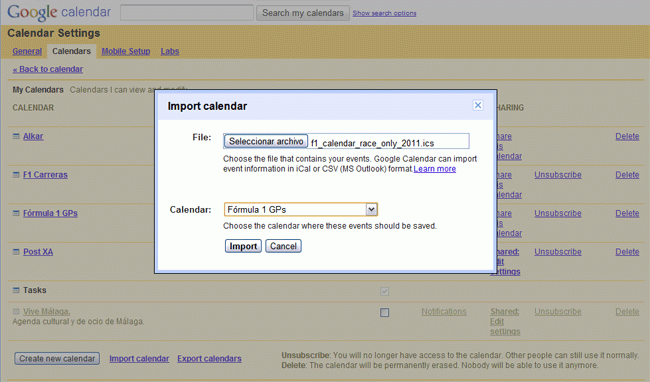Click the list icon beside Fórmula 1 GPs

pyautogui.click(x=16, y=213)
